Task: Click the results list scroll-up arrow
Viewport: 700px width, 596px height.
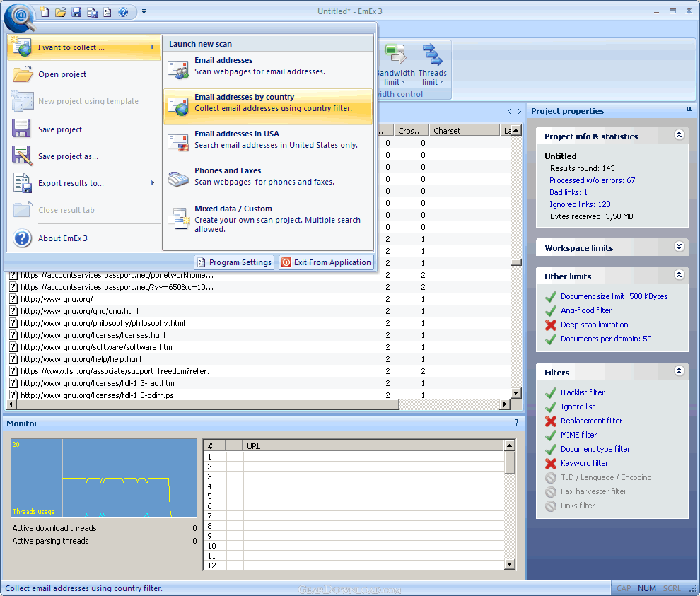Action: coord(516,130)
